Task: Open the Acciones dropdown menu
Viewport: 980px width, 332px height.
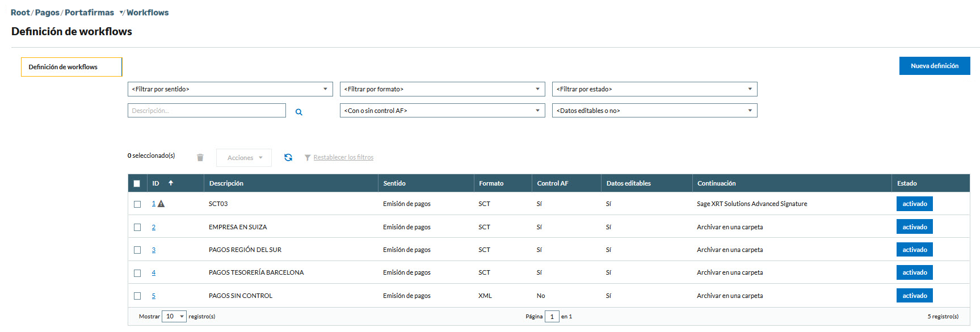Action: 244,158
